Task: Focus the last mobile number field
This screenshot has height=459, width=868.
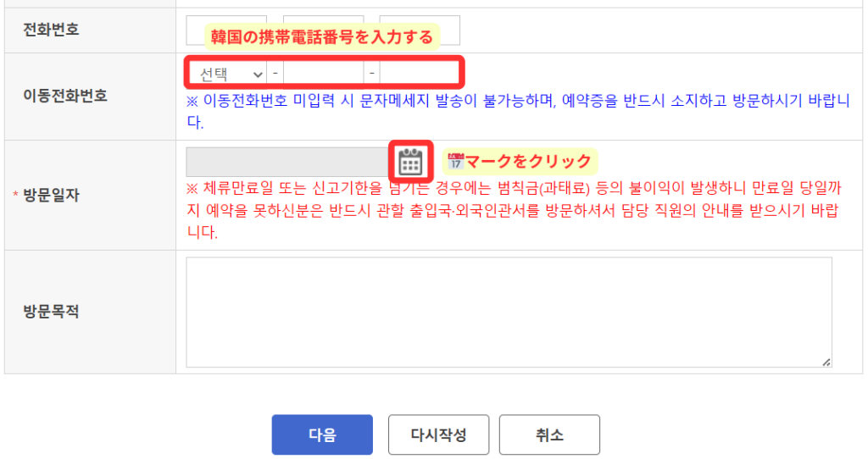Action: [x=419, y=74]
